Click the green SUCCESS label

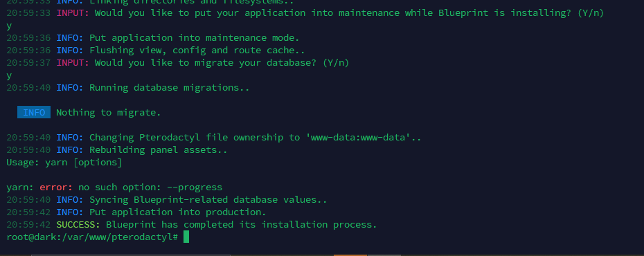[78, 225]
